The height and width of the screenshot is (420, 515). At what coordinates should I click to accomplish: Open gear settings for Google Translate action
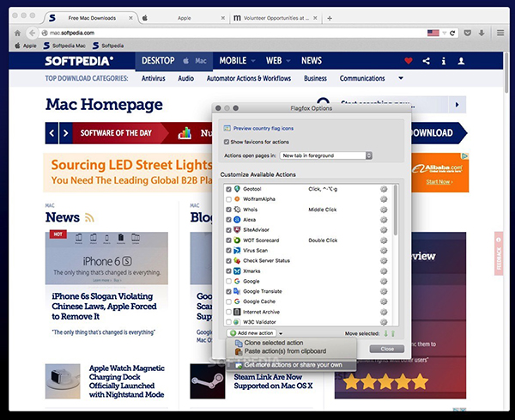point(384,291)
